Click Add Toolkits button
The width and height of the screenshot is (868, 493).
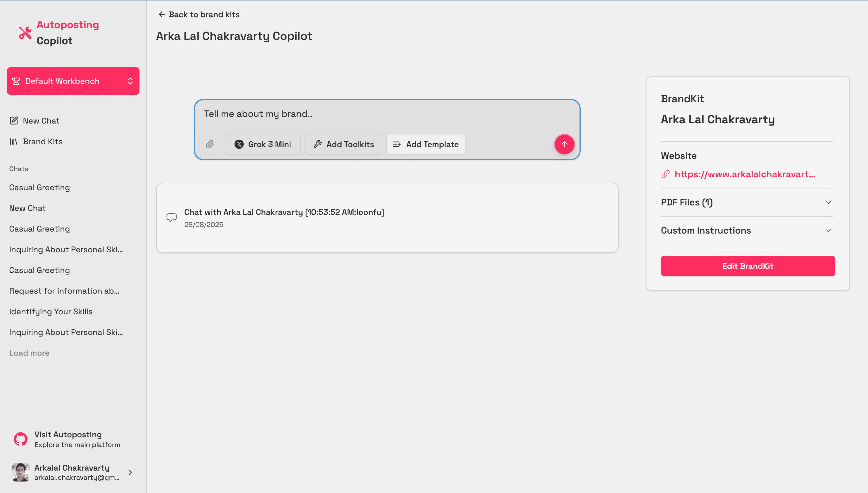(343, 144)
